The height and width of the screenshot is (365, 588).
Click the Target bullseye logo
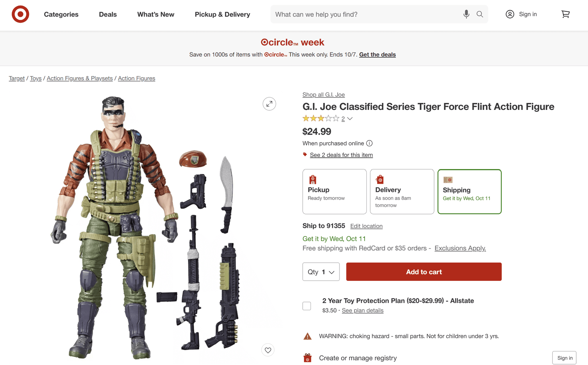[x=20, y=14]
